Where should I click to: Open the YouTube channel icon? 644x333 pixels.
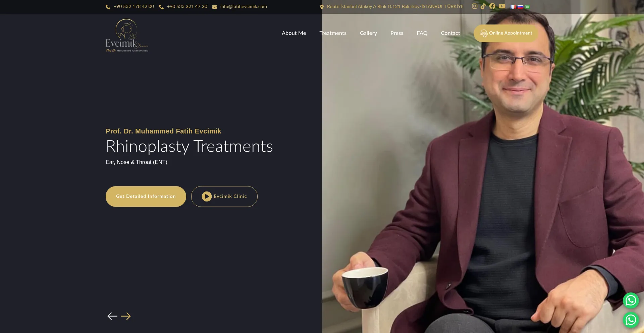coord(502,6)
